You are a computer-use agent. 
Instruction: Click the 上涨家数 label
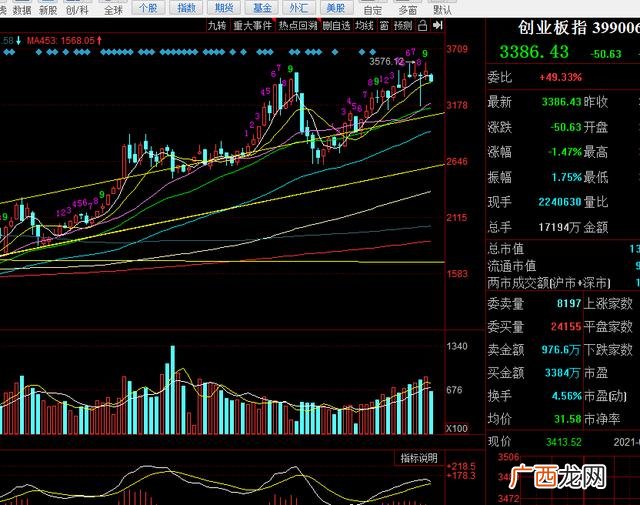(608, 303)
